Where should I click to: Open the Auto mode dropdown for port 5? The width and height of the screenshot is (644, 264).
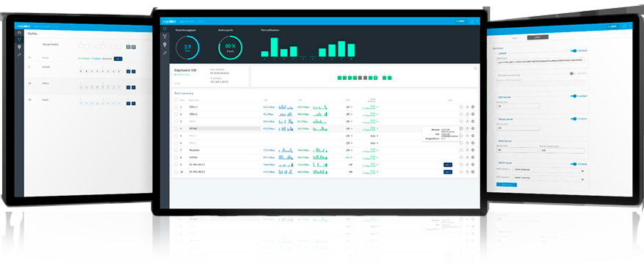coord(375,136)
